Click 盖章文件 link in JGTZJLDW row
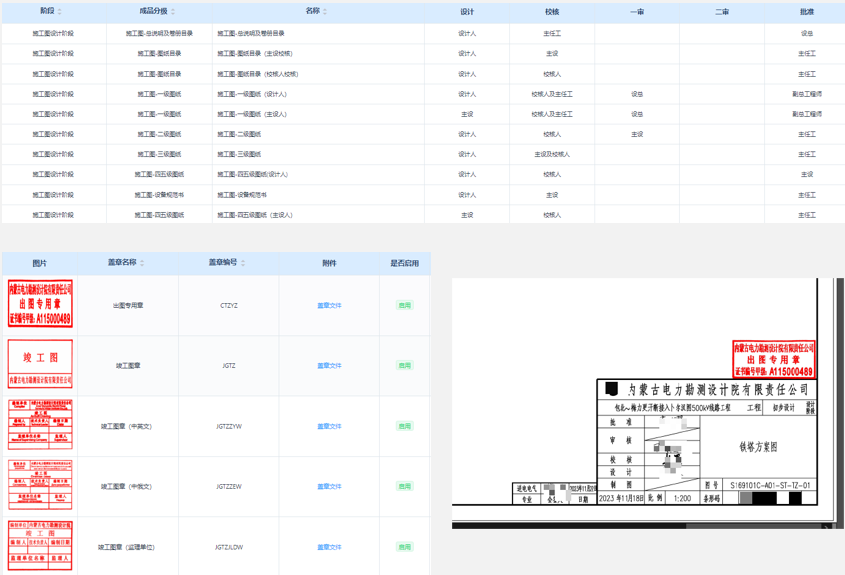Screen dimensions: 845x575 click(x=329, y=547)
